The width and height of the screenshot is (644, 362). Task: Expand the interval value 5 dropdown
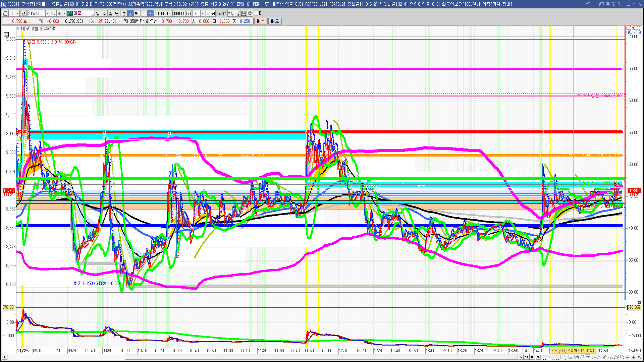pos(203,13)
